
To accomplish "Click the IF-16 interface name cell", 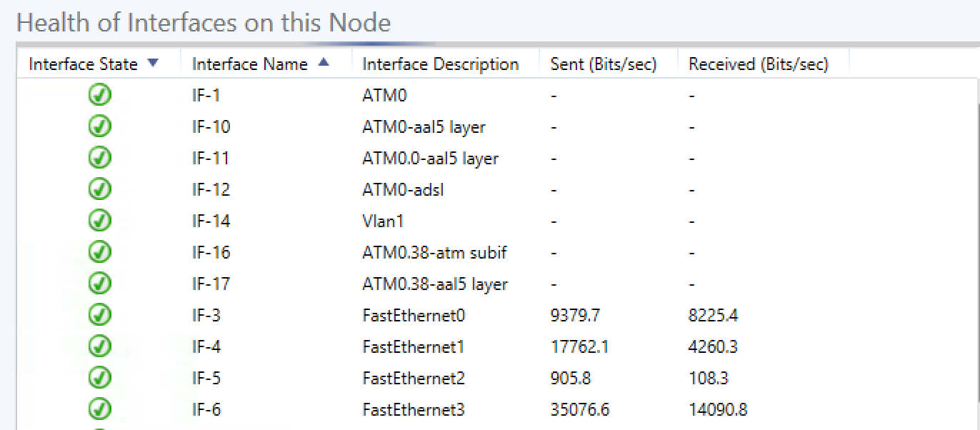I will pos(211,253).
